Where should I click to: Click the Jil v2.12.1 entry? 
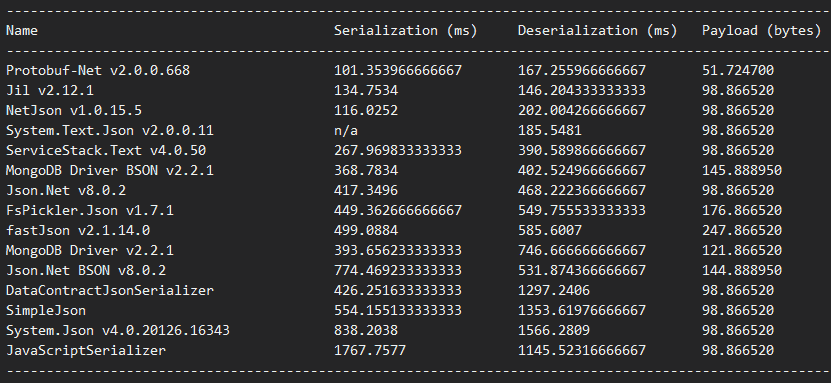tap(50, 91)
